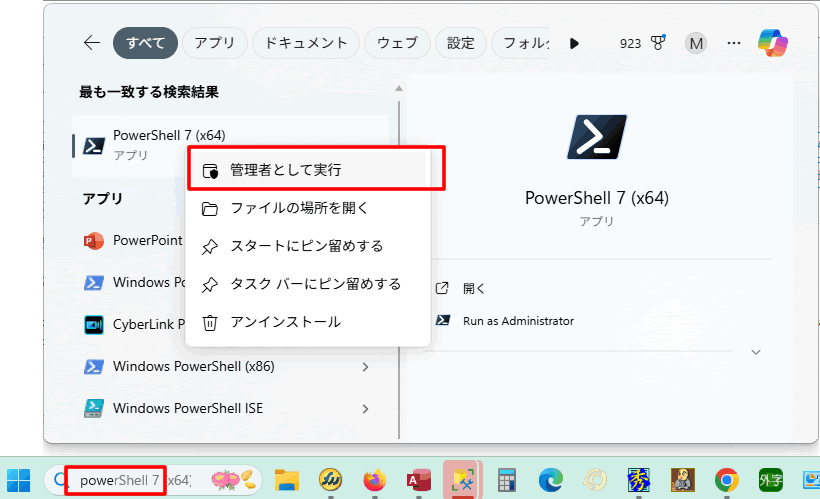
Task: Open the highlighted snipping app in taskbar
Action: (x=462, y=480)
